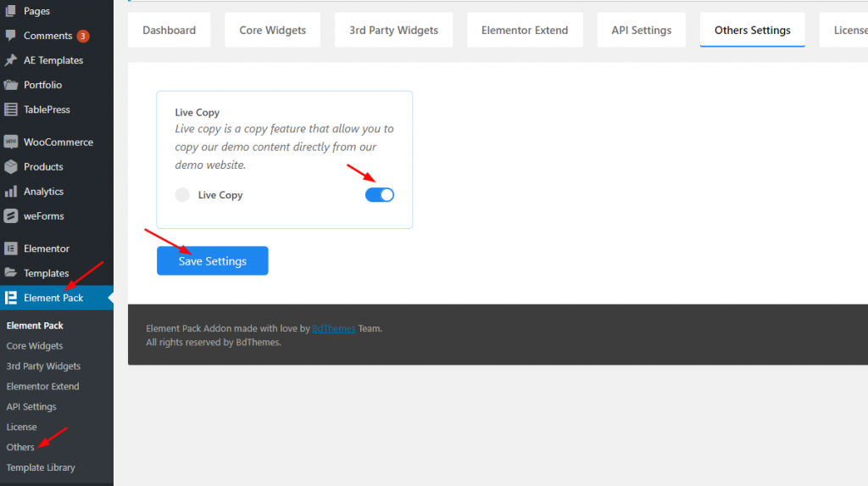The width and height of the screenshot is (868, 486).
Task: Click the Products box icon
Action: coord(10,166)
